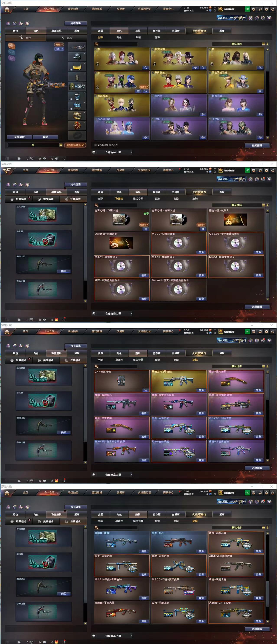The height and width of the screenshot is (644, 277).
Task: Click the magnifier icon on the C4-枪王排位 card
Action: (x=145, y=390)
